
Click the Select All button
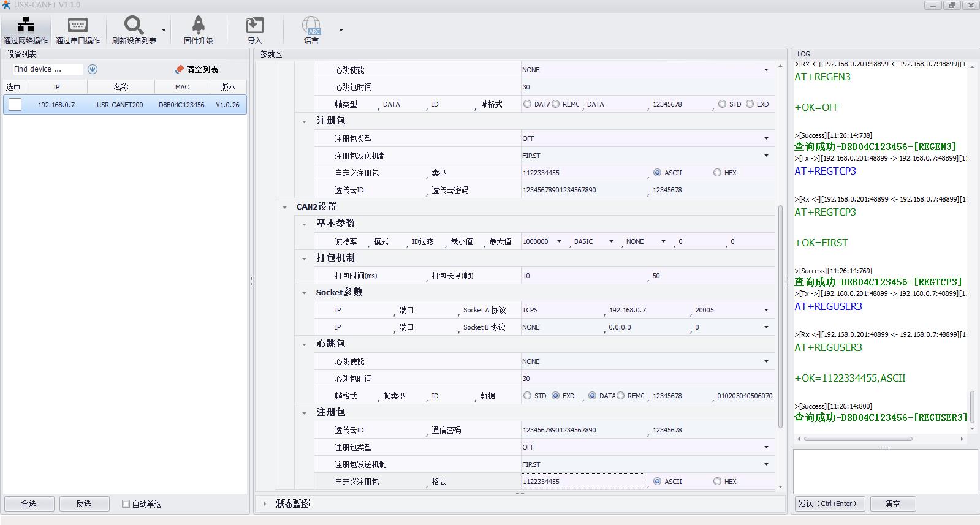pos(29,504)
